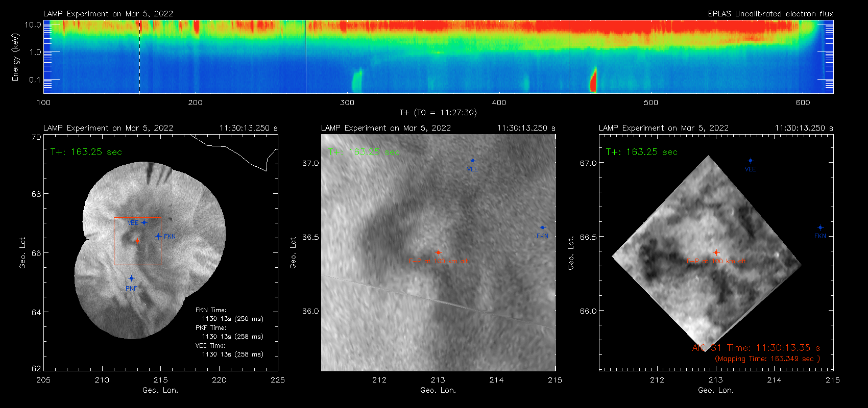Click the 'PKF Time:' label
The image size is (868, 408).
[211, 328]
